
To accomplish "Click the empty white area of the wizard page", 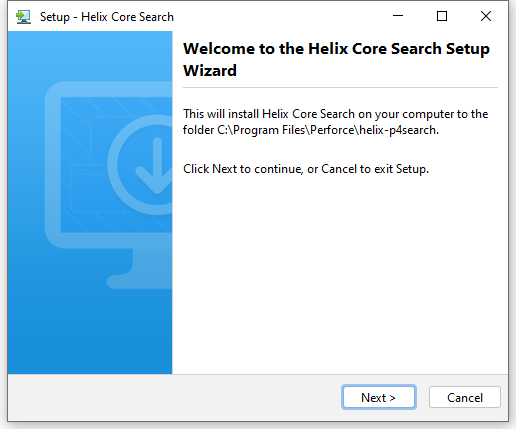I will tap(340, 273).
